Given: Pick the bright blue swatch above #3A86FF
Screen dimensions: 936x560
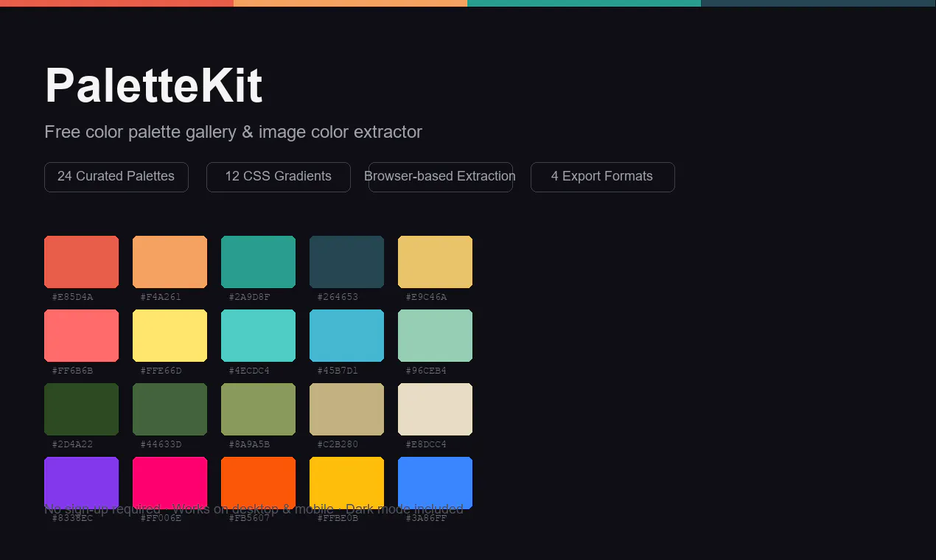Looking at the screenshot, I should [435, 483].
